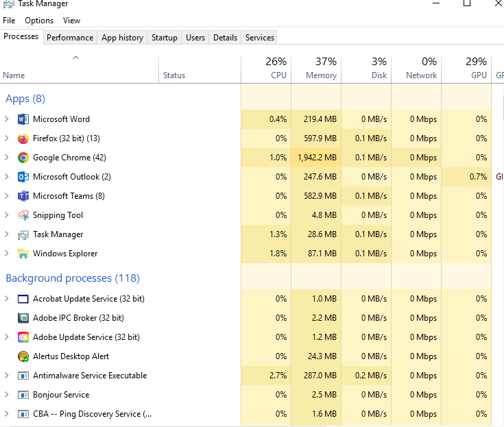Expand the Microsoft Teams process group
Screen dimensions: 504x427
coord(6,195)
